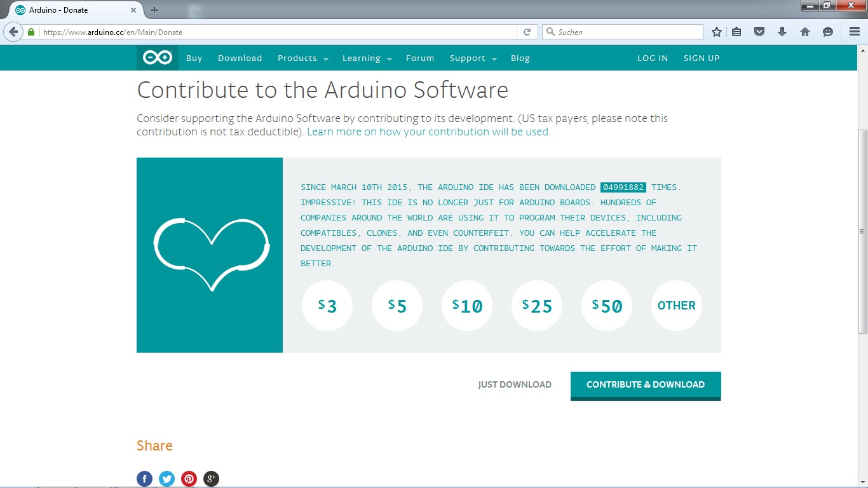
Task: Go back with the browser back arrow
Action: point(13,32)
